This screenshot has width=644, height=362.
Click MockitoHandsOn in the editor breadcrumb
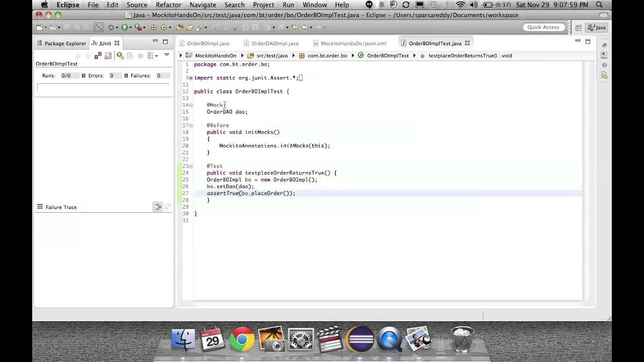tap(211, 56)
